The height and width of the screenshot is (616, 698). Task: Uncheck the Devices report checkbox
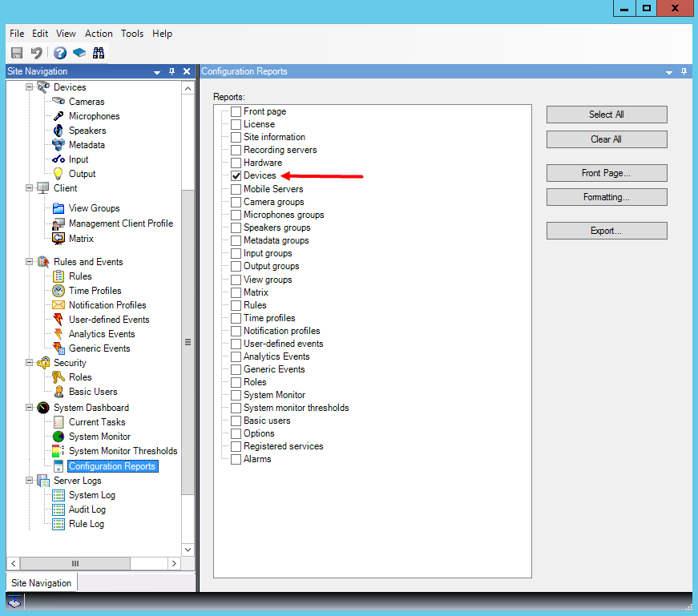pos(236,175)
